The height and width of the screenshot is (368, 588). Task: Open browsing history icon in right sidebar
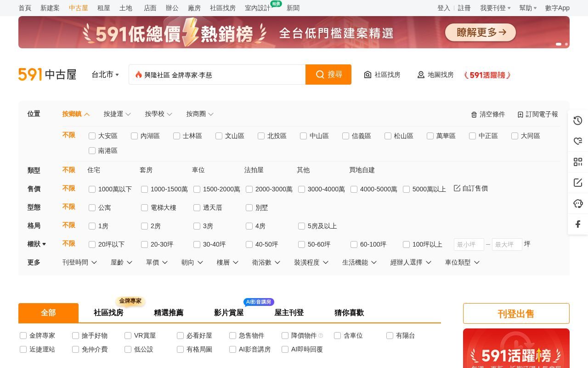[578, 121]
